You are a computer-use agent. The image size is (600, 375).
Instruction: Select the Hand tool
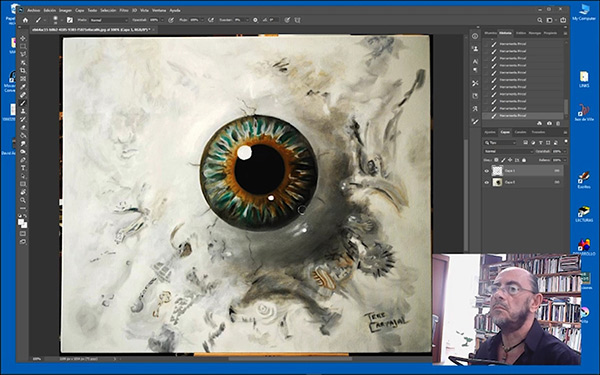click(23, 192)
